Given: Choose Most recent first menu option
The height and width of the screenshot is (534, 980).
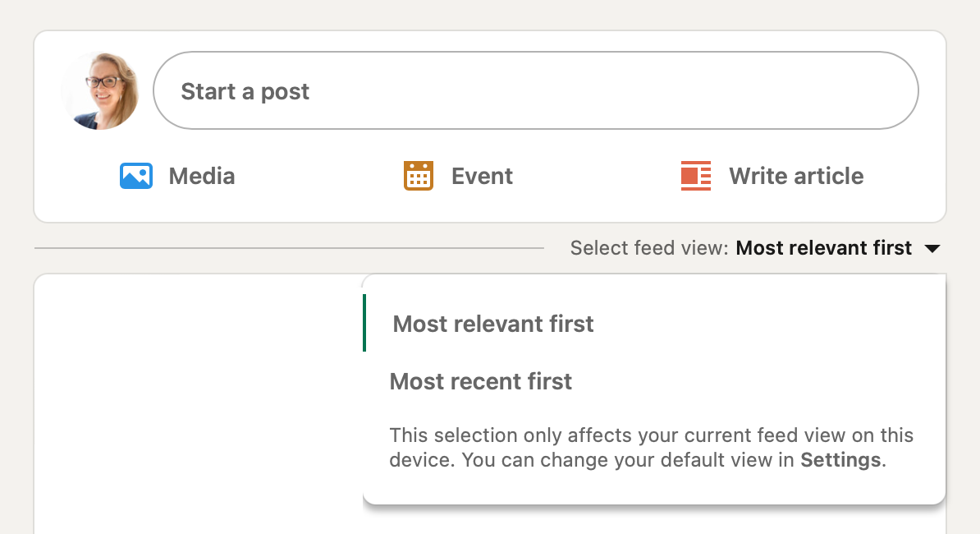Looking at the screenshot, I should coord(654,381).
